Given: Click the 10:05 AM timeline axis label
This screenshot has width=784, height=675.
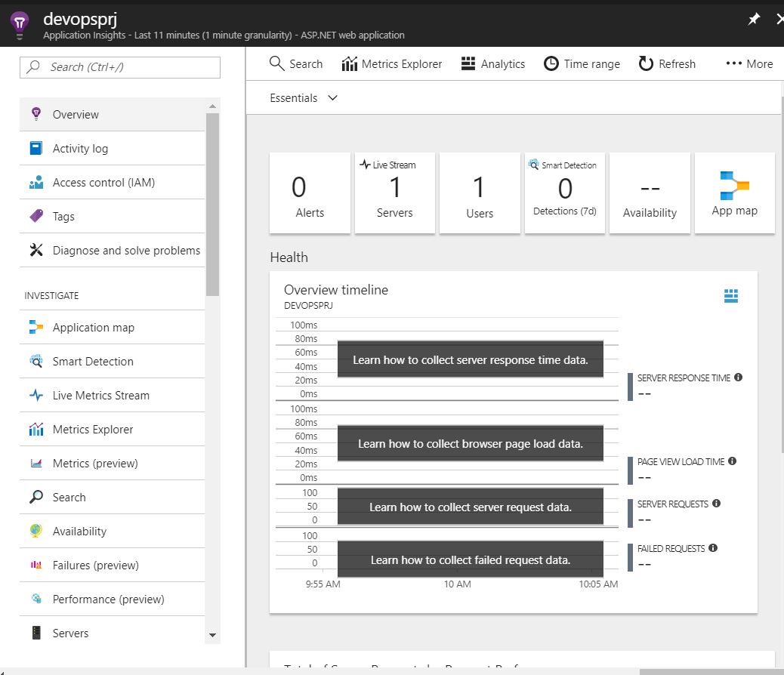Looking at the screenshot, I should (598, 584).
